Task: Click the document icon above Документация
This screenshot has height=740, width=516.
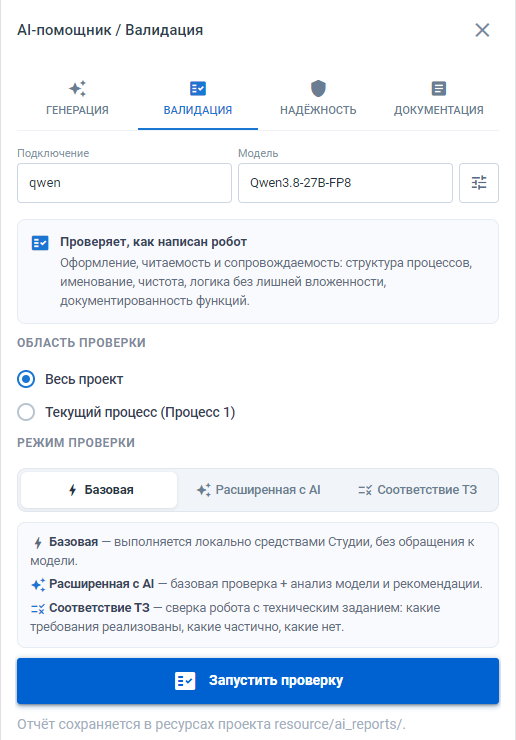Action: pos(439,88)
